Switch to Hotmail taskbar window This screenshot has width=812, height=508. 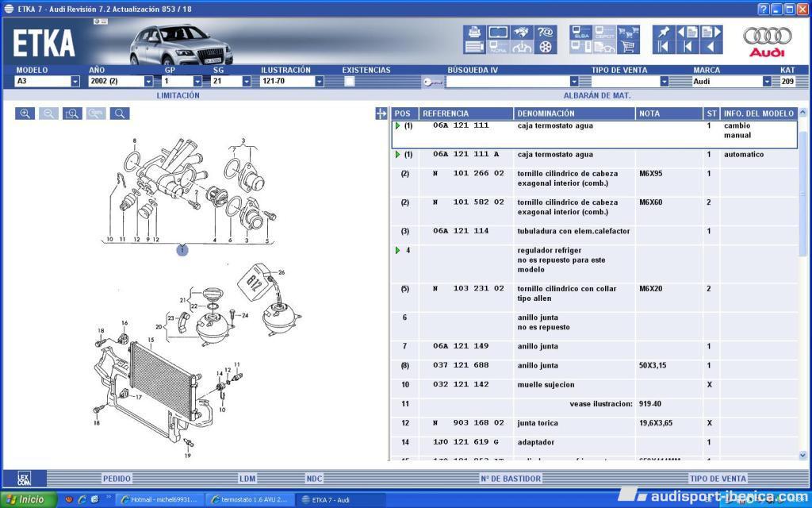(159, 500)
